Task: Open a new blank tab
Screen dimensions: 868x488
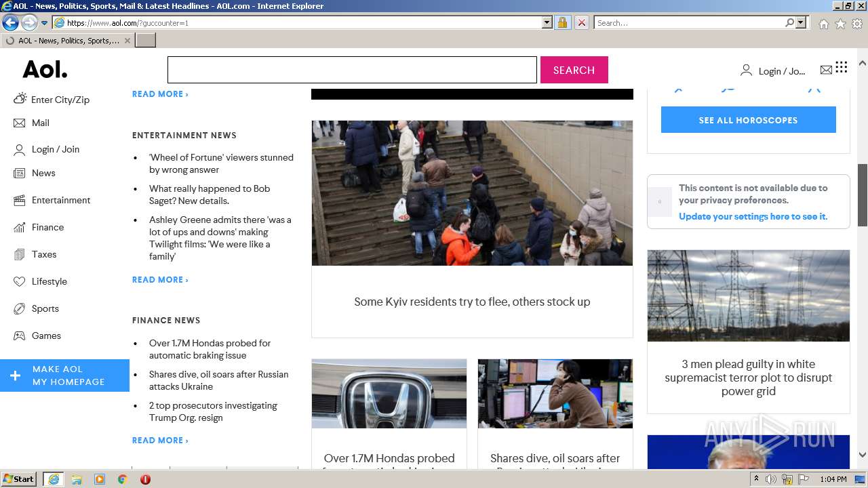Action: pyautogui.click(x=146, y=41)
